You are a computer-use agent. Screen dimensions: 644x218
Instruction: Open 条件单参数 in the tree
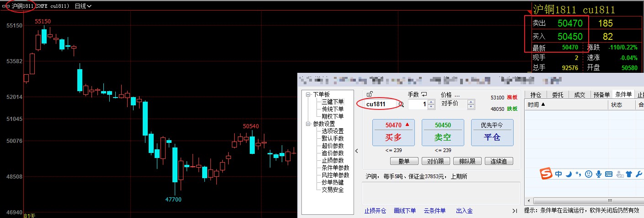click(335, 168)
